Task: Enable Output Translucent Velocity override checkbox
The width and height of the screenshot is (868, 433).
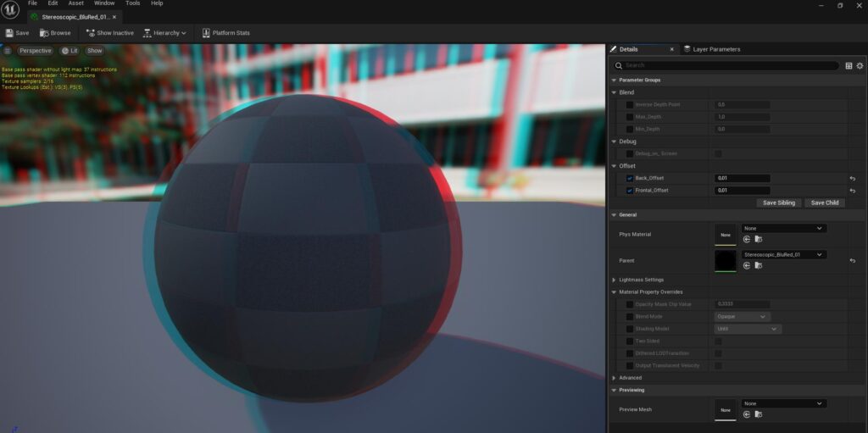Action: (630, 365)
